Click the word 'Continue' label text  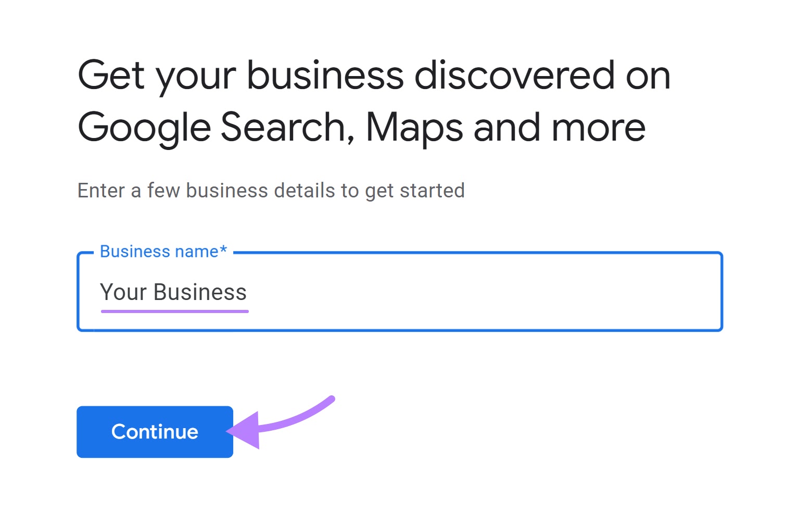pos(154,431)
